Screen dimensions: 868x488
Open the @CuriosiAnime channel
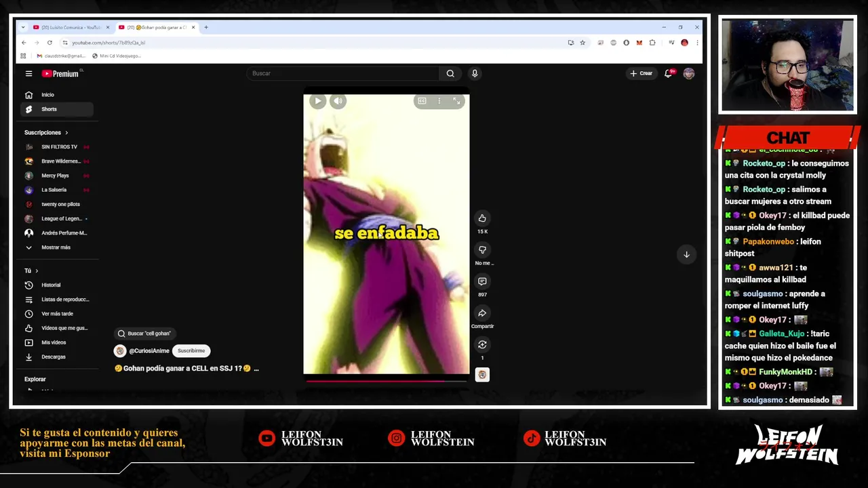point(149,351)
